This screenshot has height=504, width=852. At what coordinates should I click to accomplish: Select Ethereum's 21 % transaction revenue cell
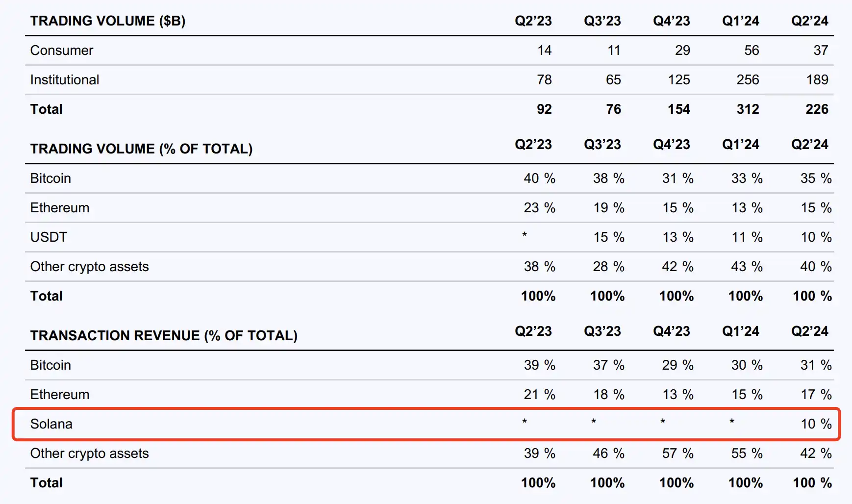[539, 395]
